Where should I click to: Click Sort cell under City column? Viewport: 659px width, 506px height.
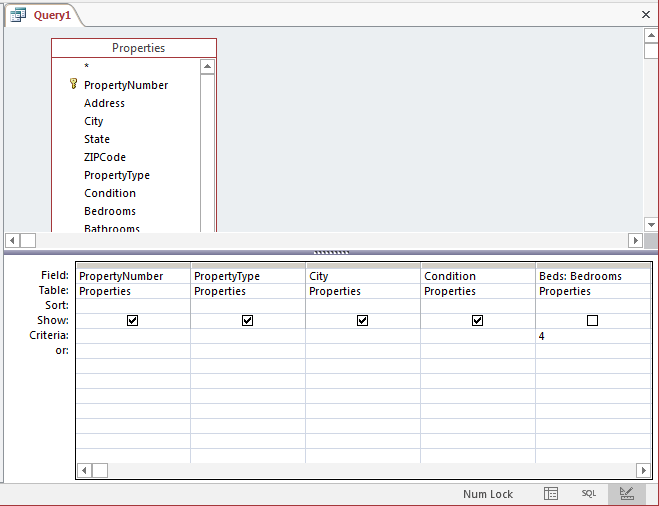[x=363, y=306]
